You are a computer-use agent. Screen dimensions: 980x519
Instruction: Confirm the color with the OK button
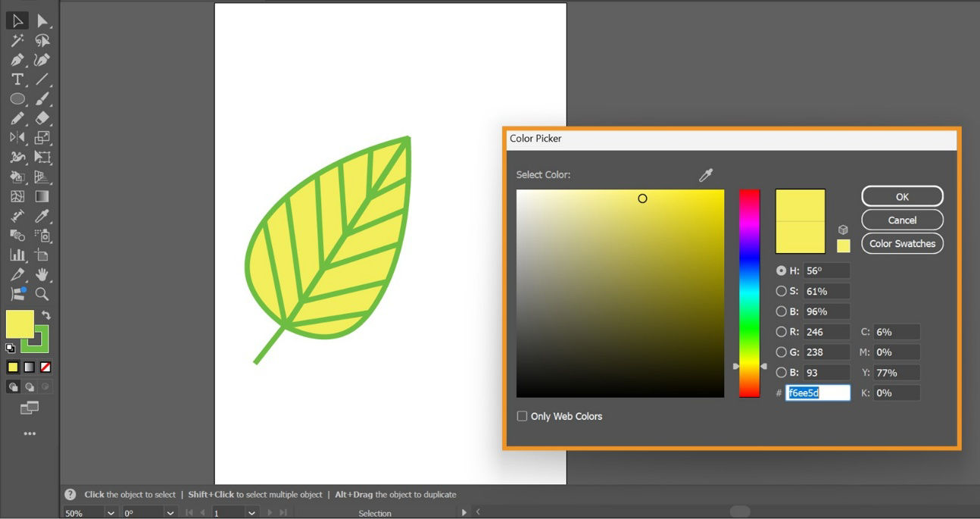coord(901,196)
